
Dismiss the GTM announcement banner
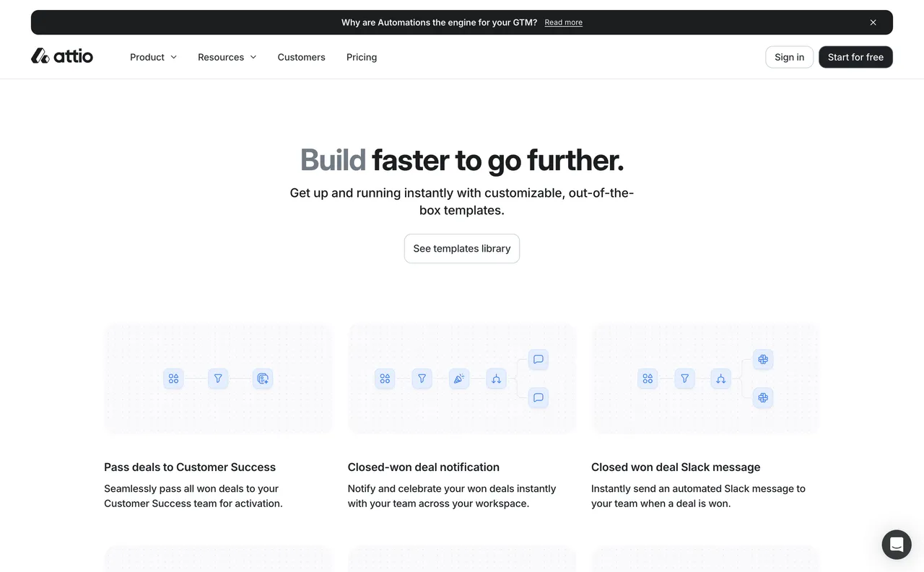point(873,22)
